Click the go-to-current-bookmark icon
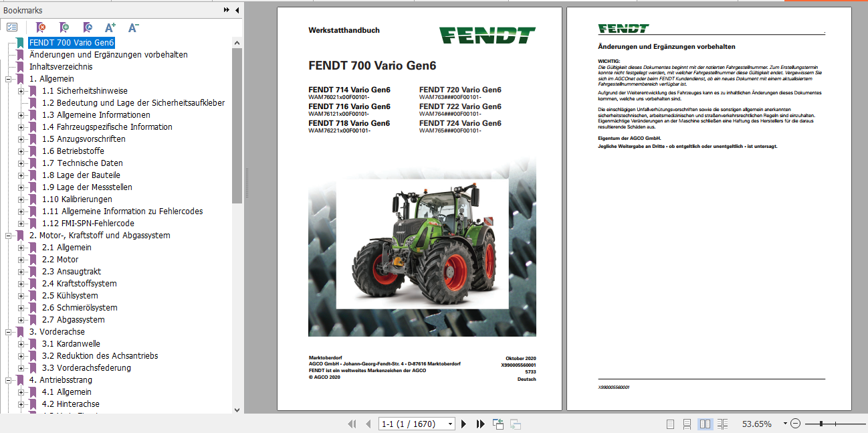Image resolution: width=868 pixels, height=433 pixels. click(87, 27)
